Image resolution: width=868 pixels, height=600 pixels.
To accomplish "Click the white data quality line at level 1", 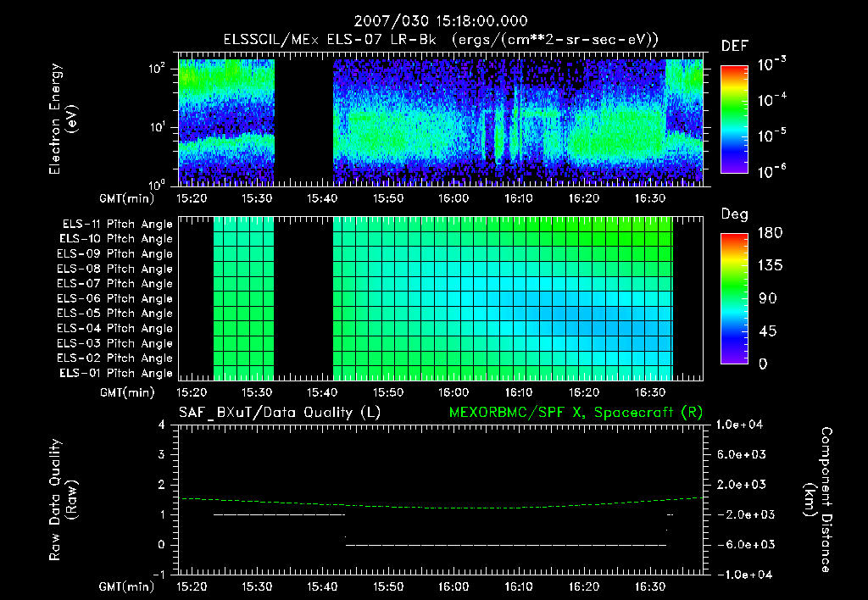I will [279, 514].
